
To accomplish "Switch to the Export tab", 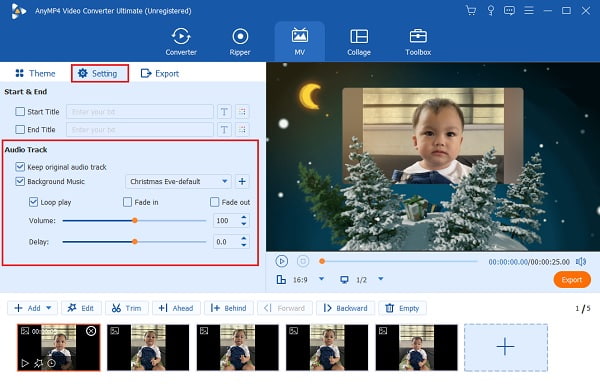I will [160, 73].
